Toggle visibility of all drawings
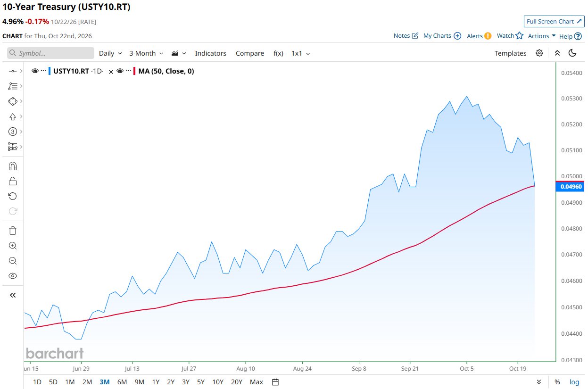The width and height of the screenshot is (588, 389). point(13,276)
